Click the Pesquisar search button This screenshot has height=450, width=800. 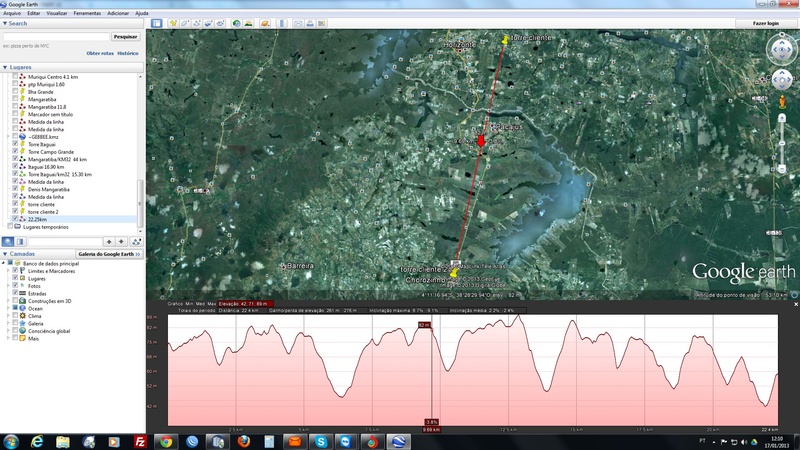pyautogui.click(x=126, y=37)
